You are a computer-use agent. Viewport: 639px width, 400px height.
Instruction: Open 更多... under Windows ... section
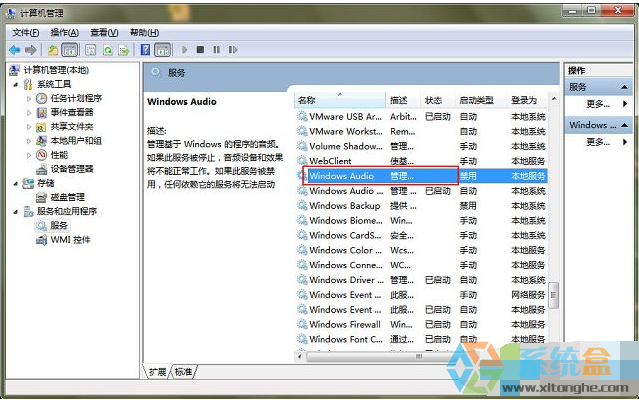coord(598,142)
